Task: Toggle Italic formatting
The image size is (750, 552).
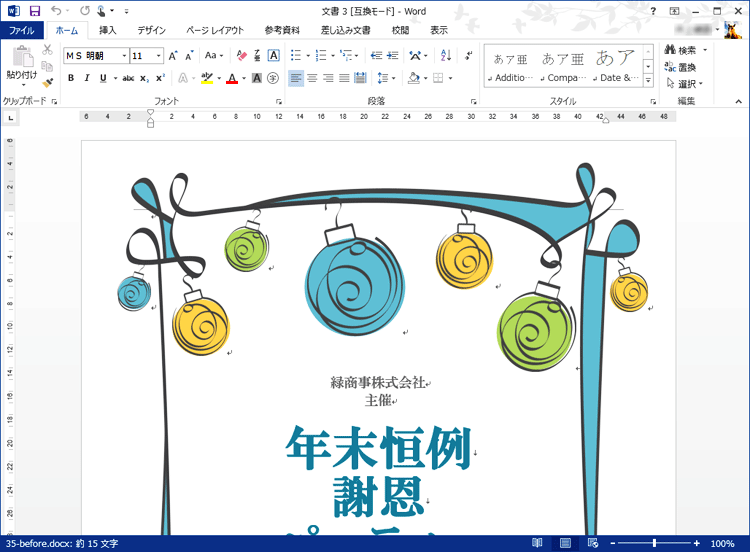Action: coord(87,78)
